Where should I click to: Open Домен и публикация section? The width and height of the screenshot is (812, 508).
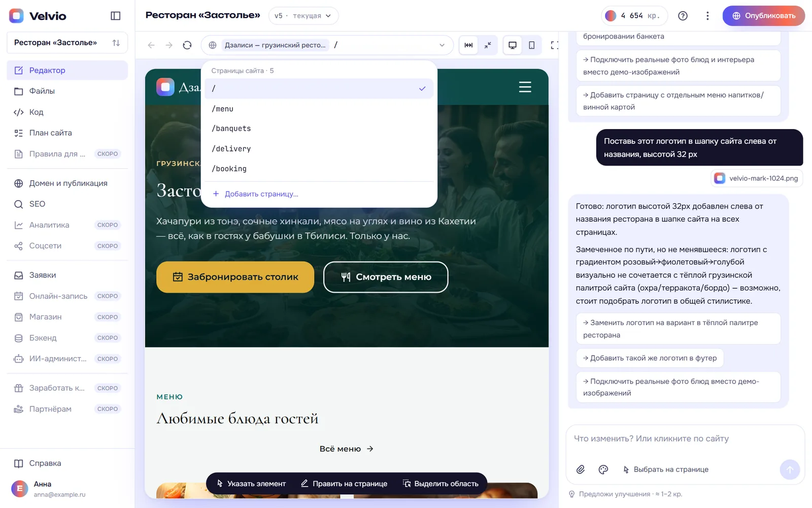(x=67, y=183)
